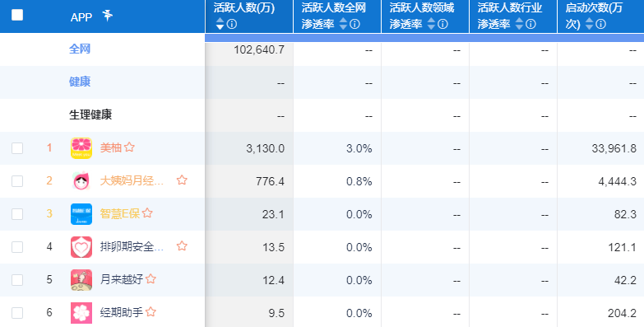
Task: Click the pin icon next to APP header
Action: point(107,16)
